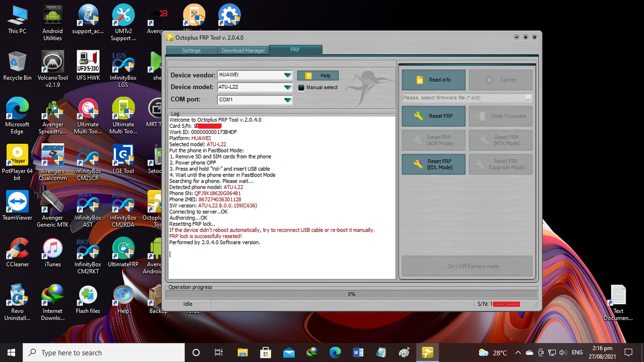The image size is (644, 362).
Task: Launch TeamViewer from the desktop
Action: (x=17, y=206)
